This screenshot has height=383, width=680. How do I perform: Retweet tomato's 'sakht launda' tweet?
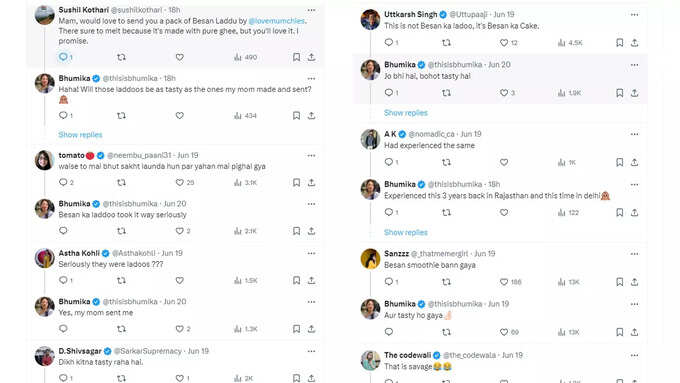(x=121, y=183)
